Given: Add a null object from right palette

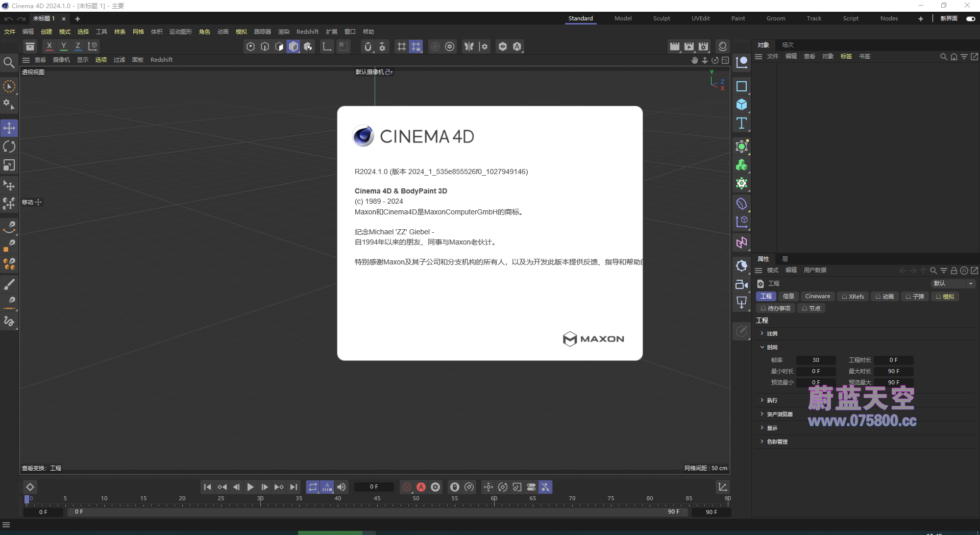Looking at the screenshot, I should tap(742, 62).
